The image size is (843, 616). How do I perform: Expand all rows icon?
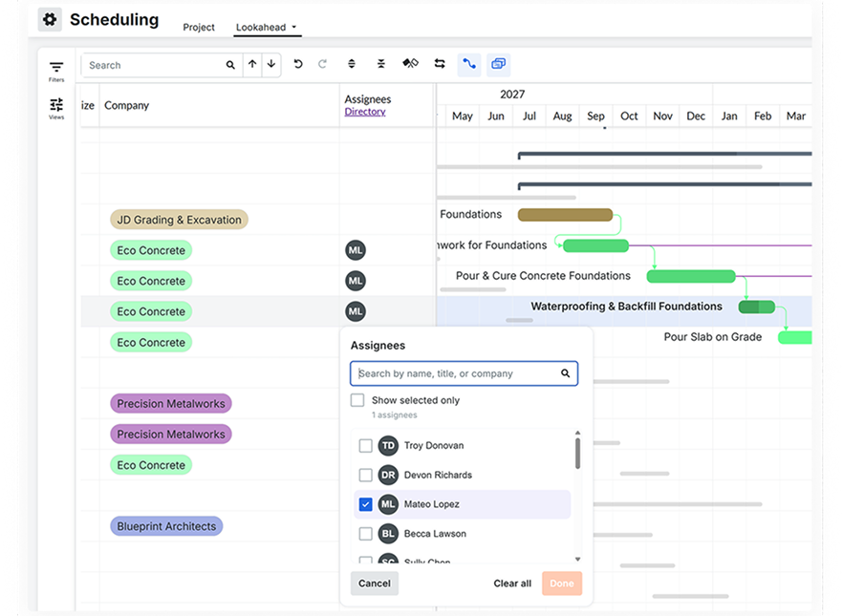pyautogui.click(x=352, y=64)
